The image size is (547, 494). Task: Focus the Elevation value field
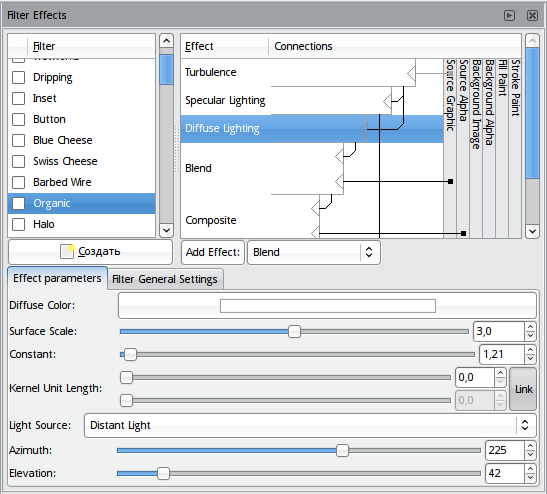tap(505, 473)
